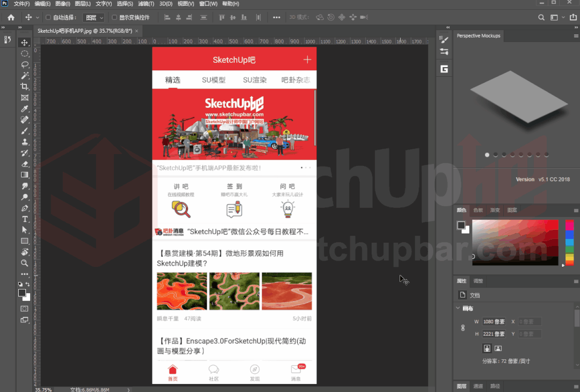Open the 图层 auto-select dropdown
The height and width of the screenshot is (392, 580).
[x=93, y=17]
